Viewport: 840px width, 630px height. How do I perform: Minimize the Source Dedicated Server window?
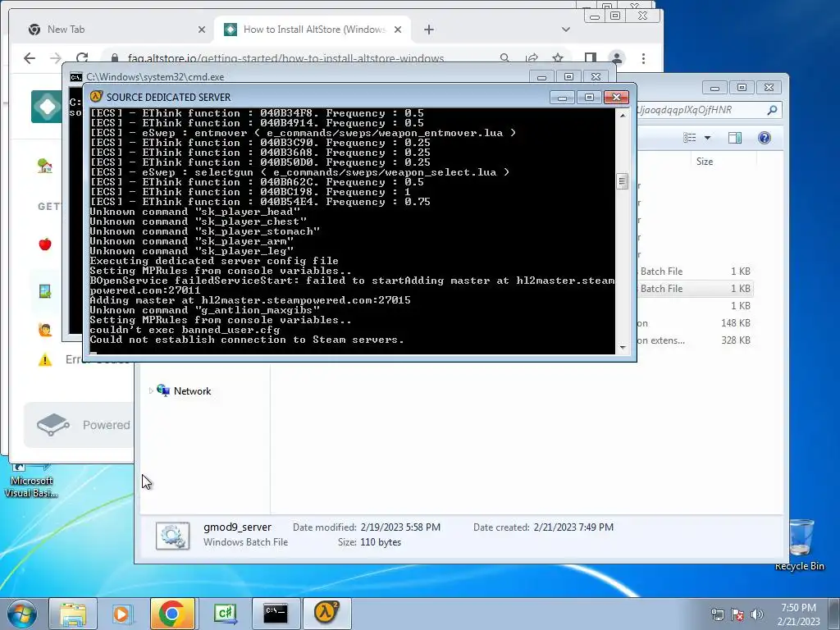click(x=562, y=97)
